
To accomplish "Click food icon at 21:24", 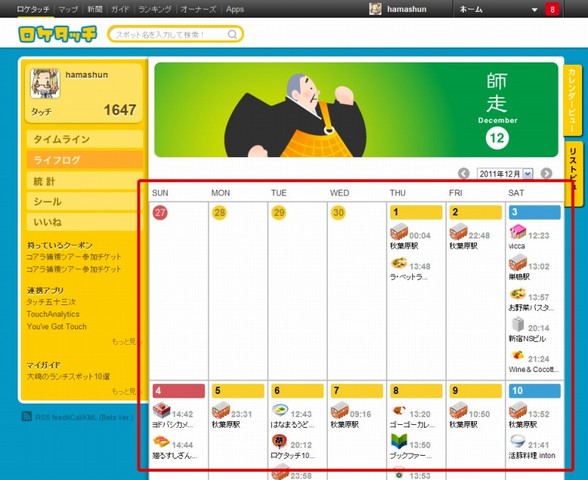I will tap(518, 355).
